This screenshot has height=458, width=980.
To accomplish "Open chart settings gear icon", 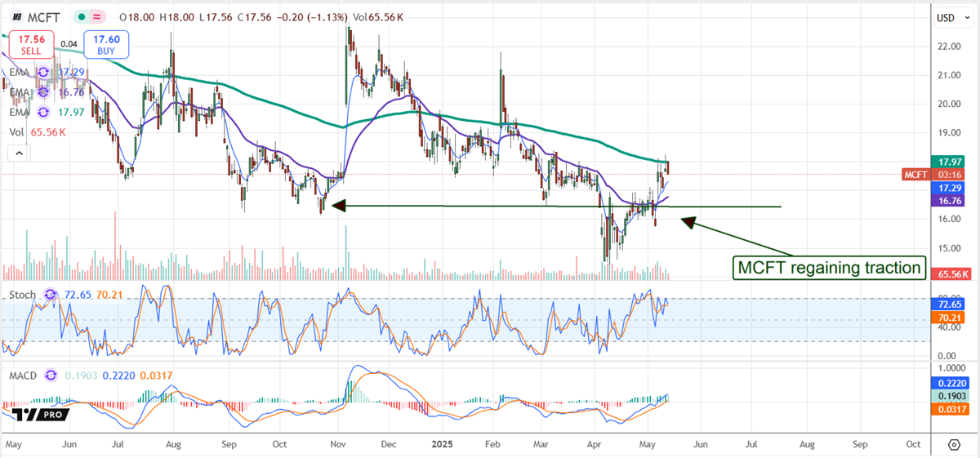I will point(954,445).
